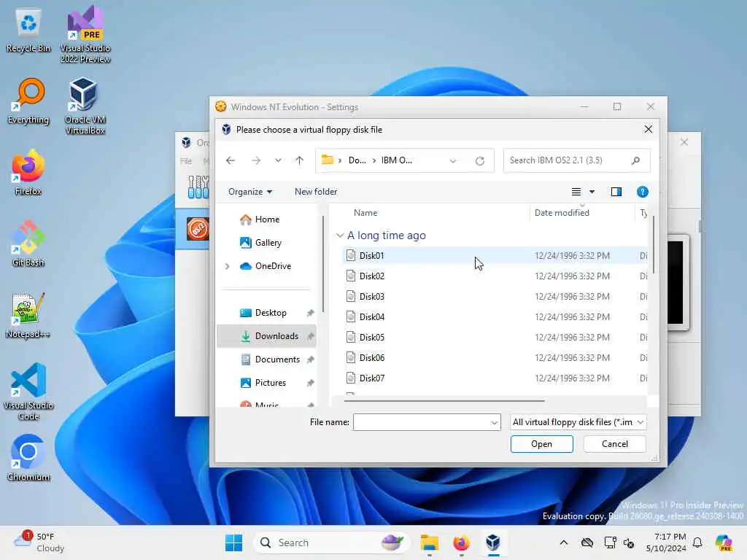Click the file list vertical scrollbar
Image resolution: width=747 pixels, height=560 pixels.
[653, 245]
